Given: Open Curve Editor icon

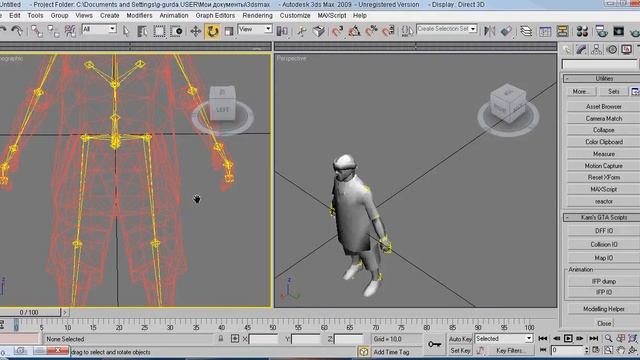Looking at the screenshot, I should click(545, 31).
